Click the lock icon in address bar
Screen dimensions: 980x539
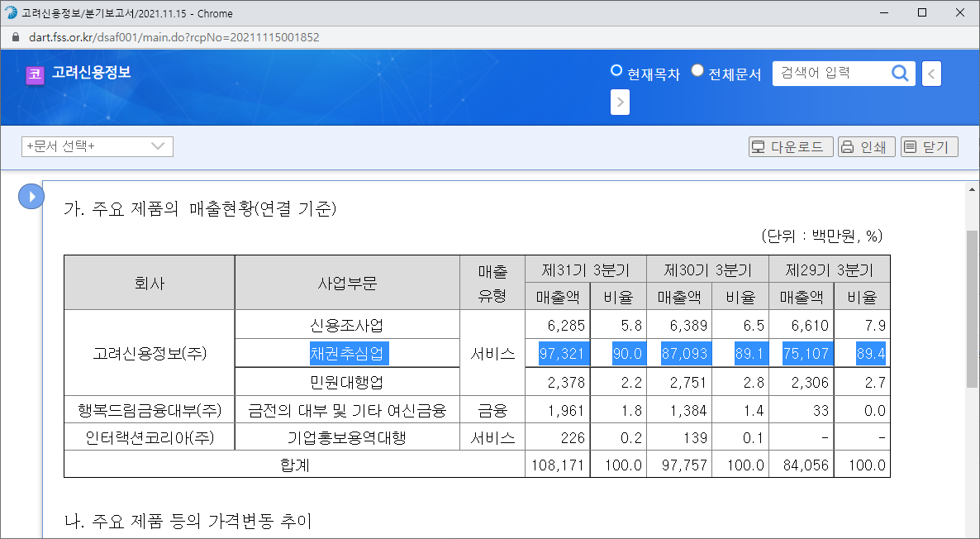16,37
